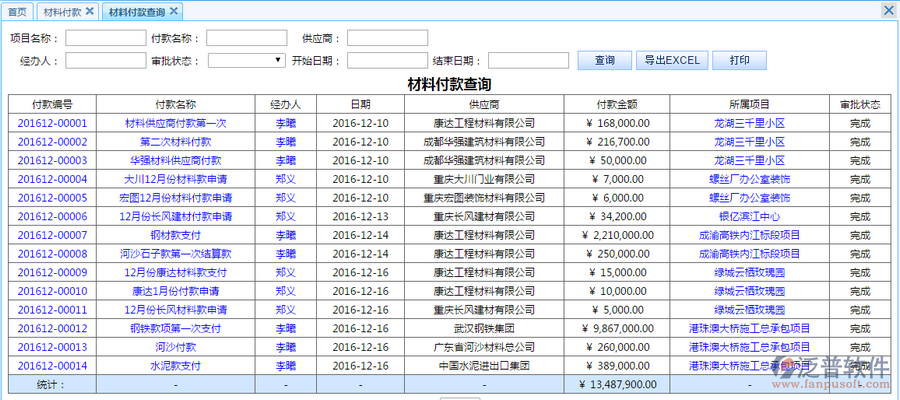Focus the 付款名称 input field
This screenshot has height=400, width=900.
[x=246, y=38]
